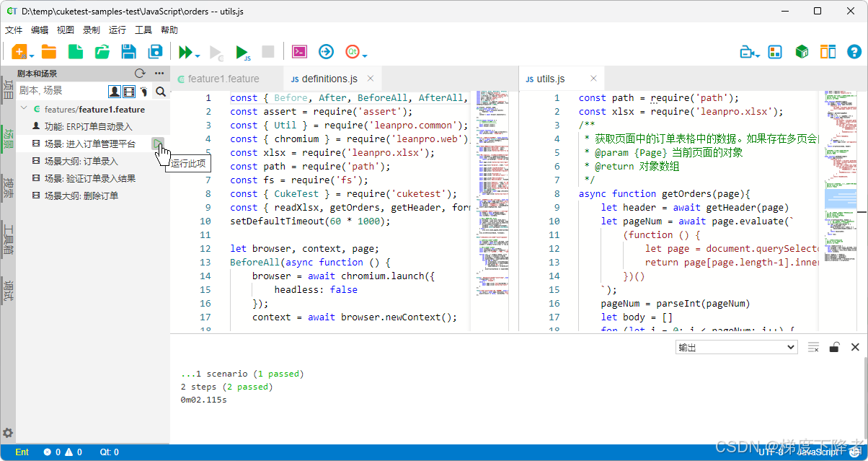Open the 工具 menu

click(x=143, y=30)
